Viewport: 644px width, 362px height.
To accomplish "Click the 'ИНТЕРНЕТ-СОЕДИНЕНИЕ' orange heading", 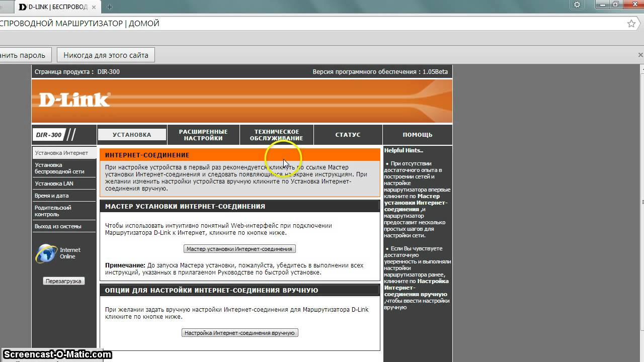I will [x=147, y=155].
